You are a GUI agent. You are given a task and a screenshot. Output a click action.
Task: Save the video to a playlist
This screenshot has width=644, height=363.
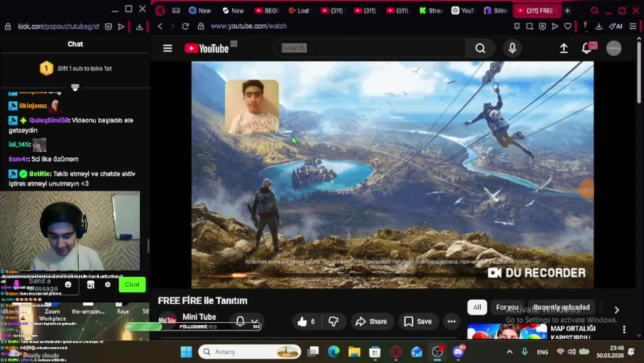click(x=418, y=321)
